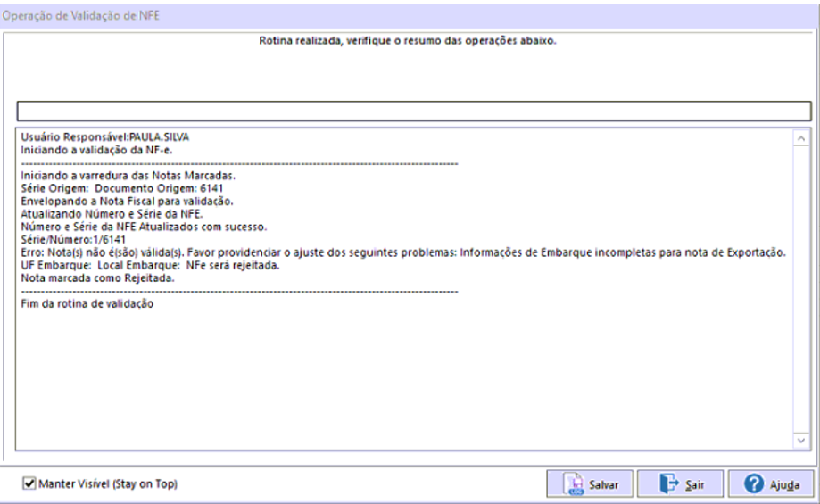Click 'Envelopando a Nota Fiscal para validação.' line

[x=127, y=202]
